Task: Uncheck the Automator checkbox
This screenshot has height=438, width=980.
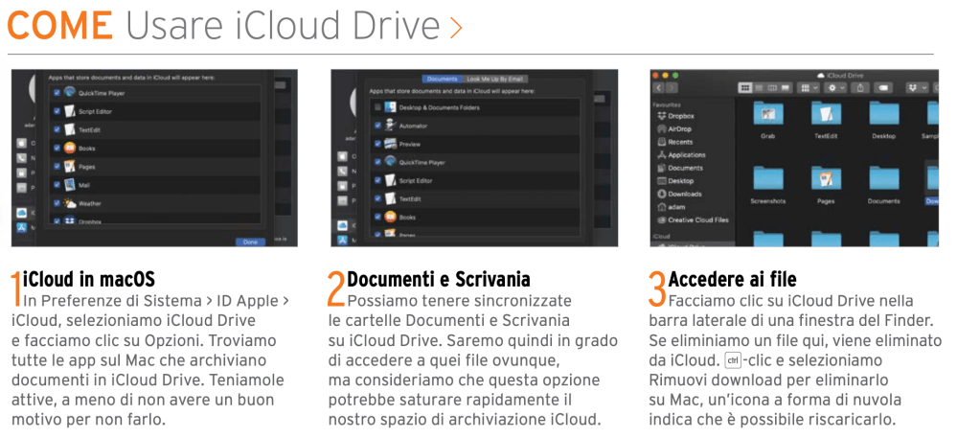Action: [x=378, y=126]
